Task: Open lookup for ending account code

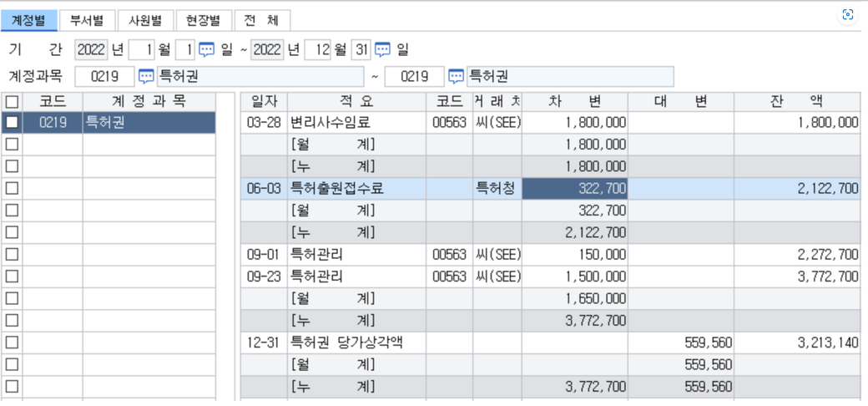Action: (457, 77)
